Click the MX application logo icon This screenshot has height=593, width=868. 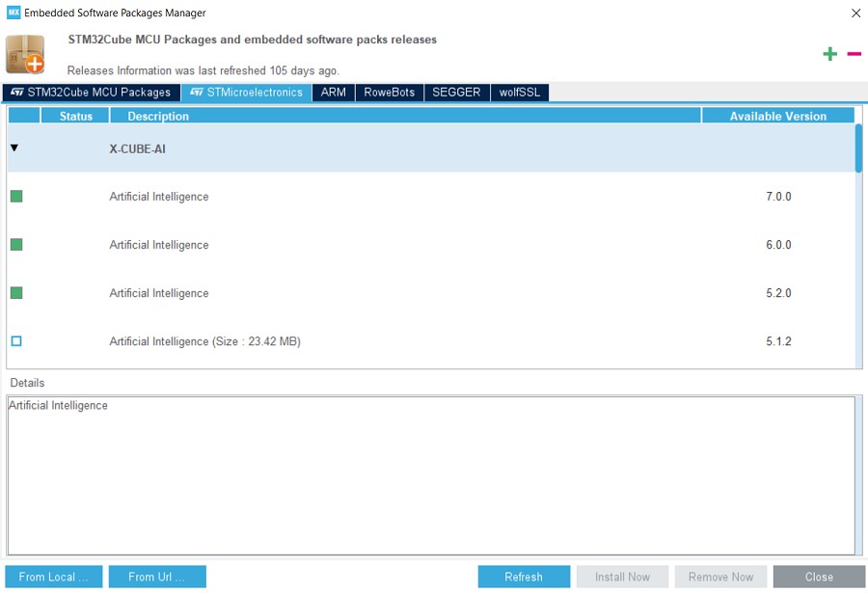pyautogui.click(x=14, y=13)
